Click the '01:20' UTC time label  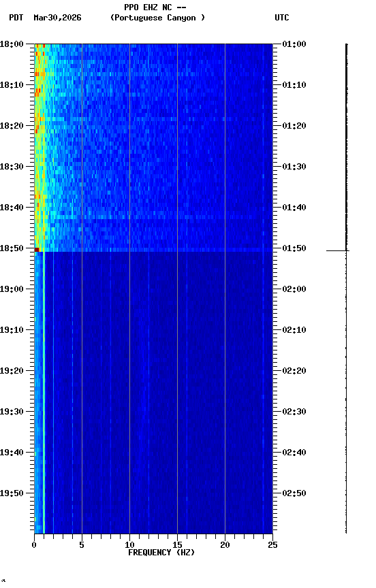[x=294, y=126]
